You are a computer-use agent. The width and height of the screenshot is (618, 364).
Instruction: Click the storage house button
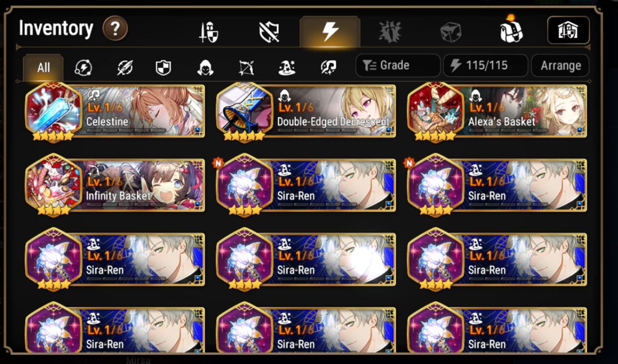coord(568,30)
